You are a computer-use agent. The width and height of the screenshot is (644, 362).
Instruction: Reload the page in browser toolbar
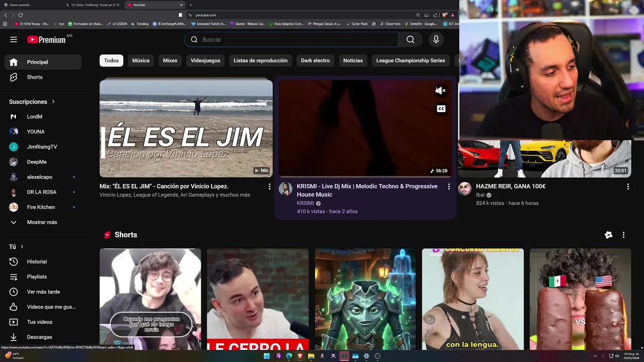[x=20, y=15]
